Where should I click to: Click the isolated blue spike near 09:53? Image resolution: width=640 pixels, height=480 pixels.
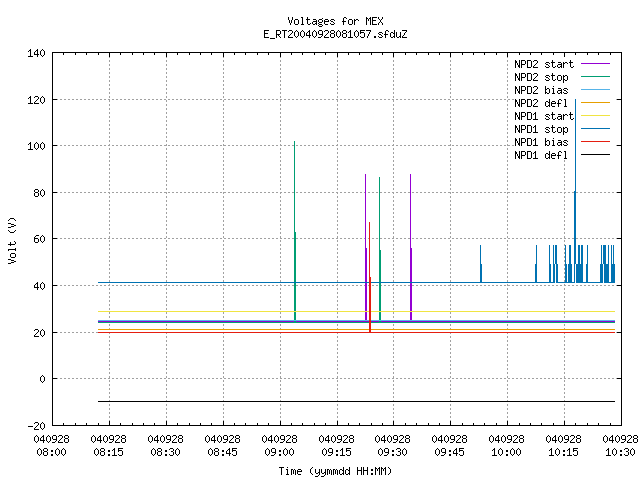point(481,264)
